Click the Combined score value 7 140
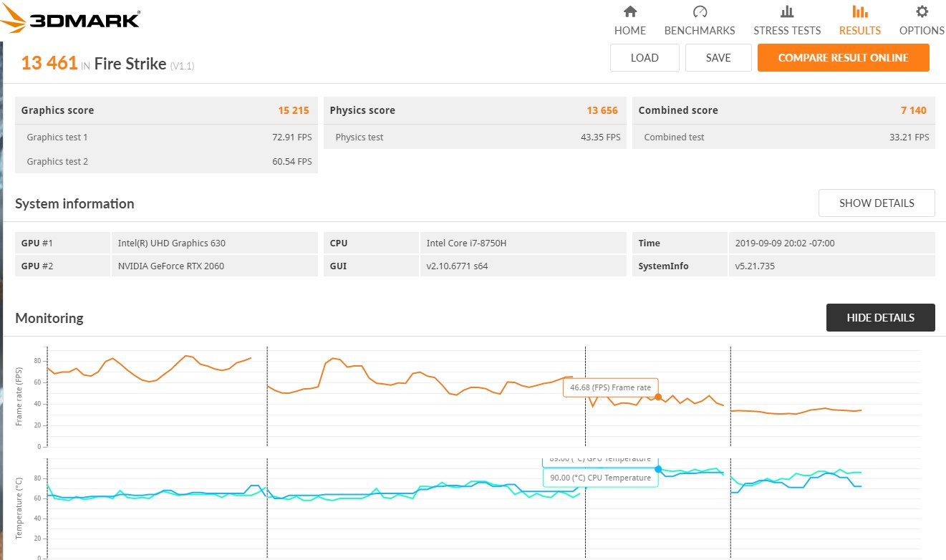The width and height of the screenshot is (946, 560). click(914, 110)
